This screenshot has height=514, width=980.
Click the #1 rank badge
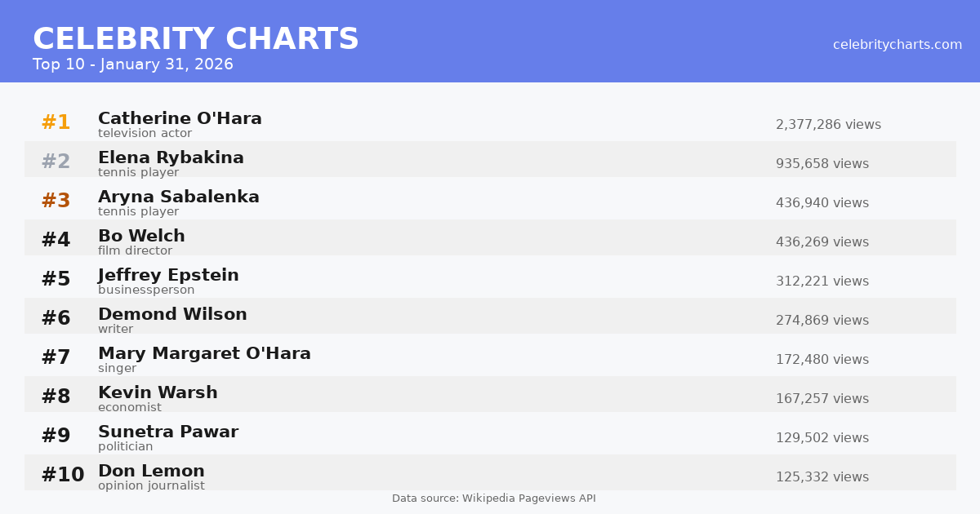click(56, 123)
